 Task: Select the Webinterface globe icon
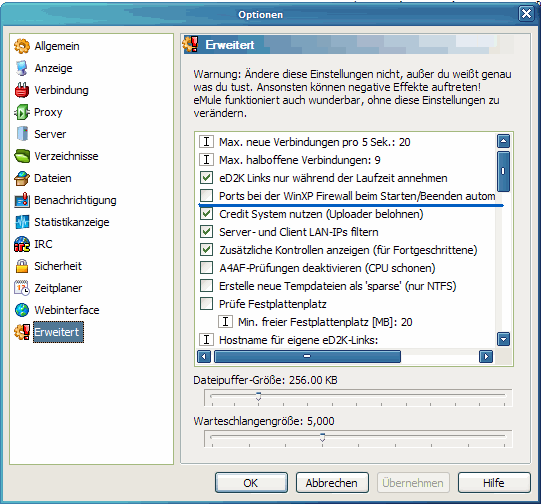(x=22, y=310)
